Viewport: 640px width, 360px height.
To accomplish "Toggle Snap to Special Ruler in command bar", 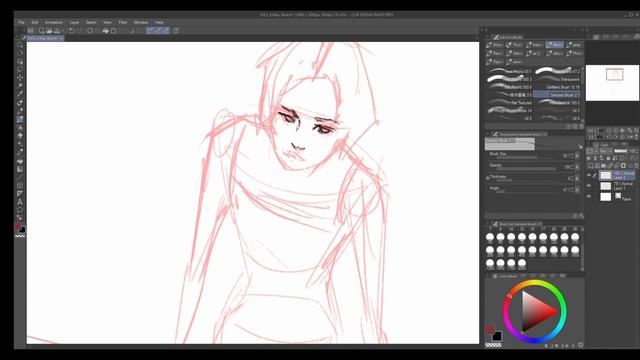I will click(x=158, y=31).
